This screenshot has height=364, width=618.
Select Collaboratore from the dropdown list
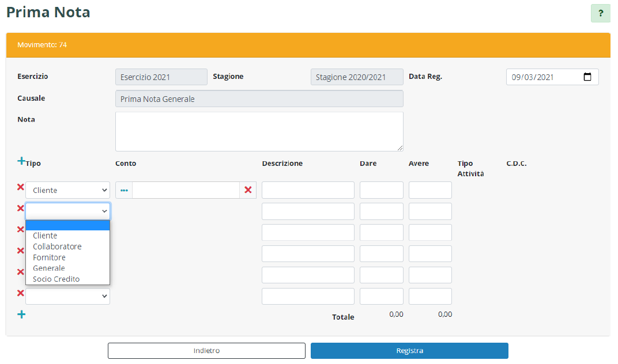[57, 247]
